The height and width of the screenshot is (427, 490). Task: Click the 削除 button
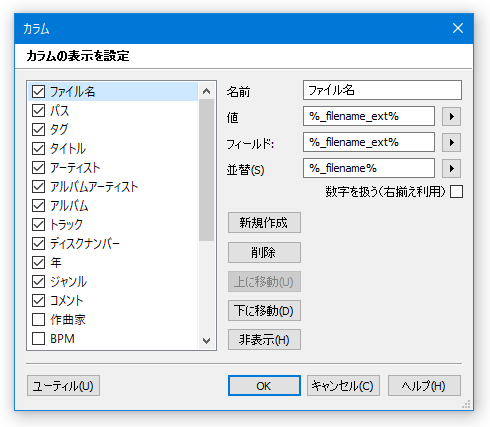click(264, 252)
